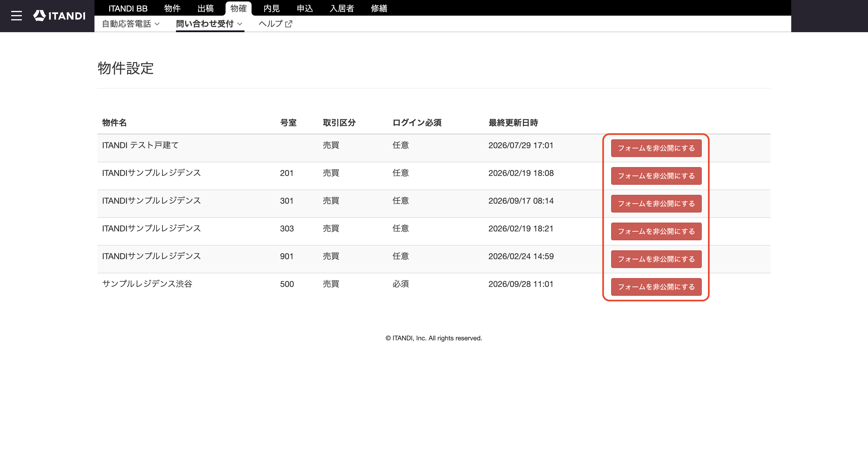Click room number 500

[x=287, y=284]
